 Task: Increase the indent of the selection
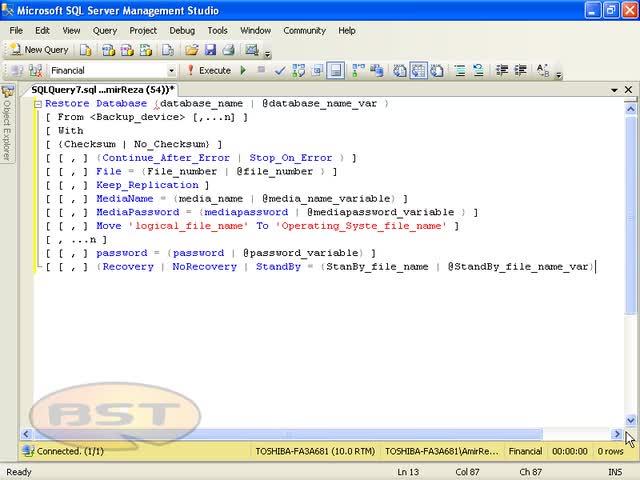[x=520, y=71]
